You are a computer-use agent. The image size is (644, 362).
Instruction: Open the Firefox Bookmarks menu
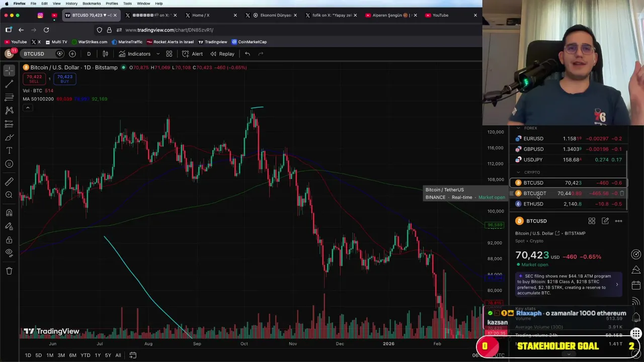pyautogui.click(x=92, y=4)
